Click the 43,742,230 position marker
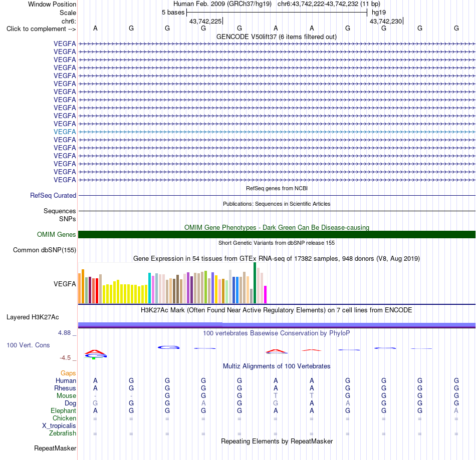Viewport: 476px width, 460px height. tap(386, 21)
